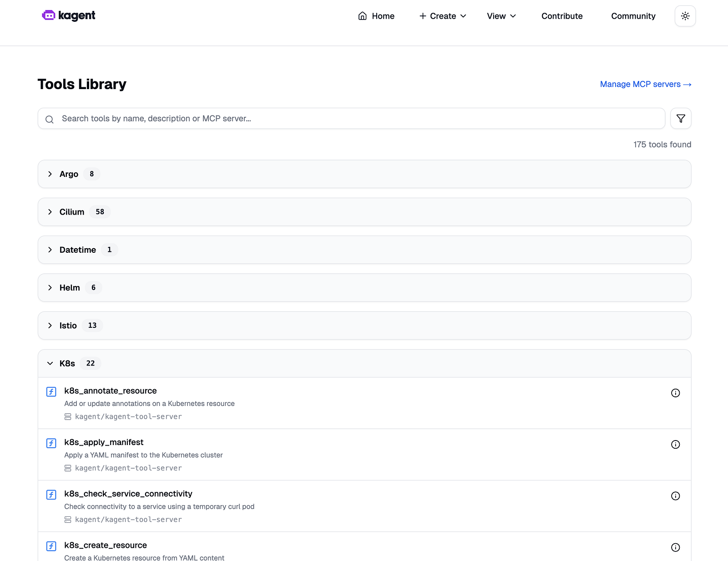Open info for k8s_annotate_resource
Viewport: 728px width, 561px height.
pos(676,393)
